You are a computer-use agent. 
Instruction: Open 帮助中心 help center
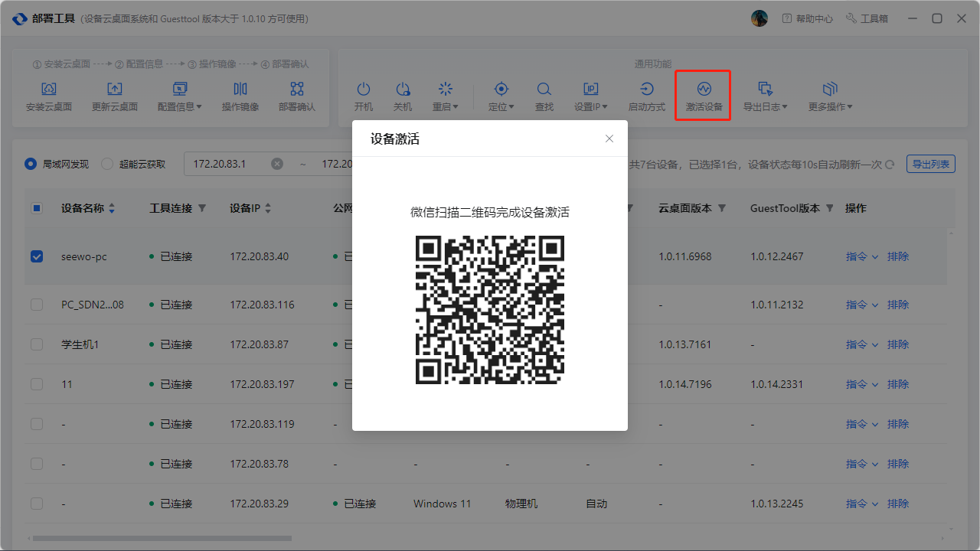(x=807, y=18)
